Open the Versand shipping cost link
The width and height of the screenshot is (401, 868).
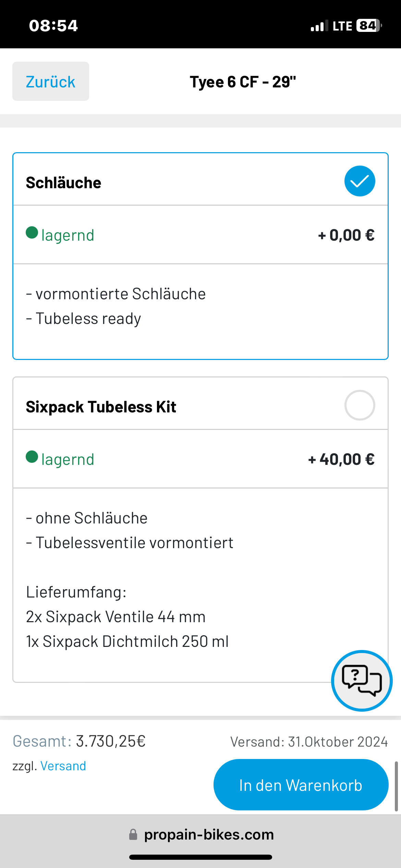tap(63, 766)
